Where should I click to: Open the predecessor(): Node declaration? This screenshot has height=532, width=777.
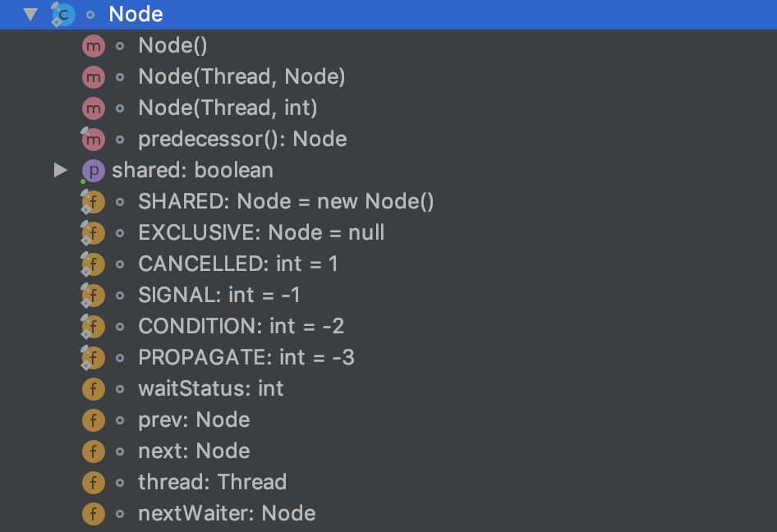coord(243,139)
